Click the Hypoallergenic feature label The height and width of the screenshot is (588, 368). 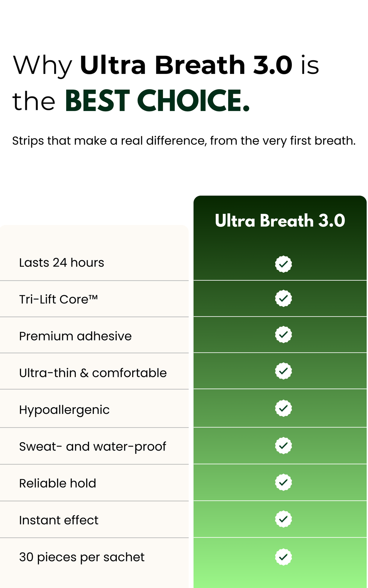(x=64, y=410)
